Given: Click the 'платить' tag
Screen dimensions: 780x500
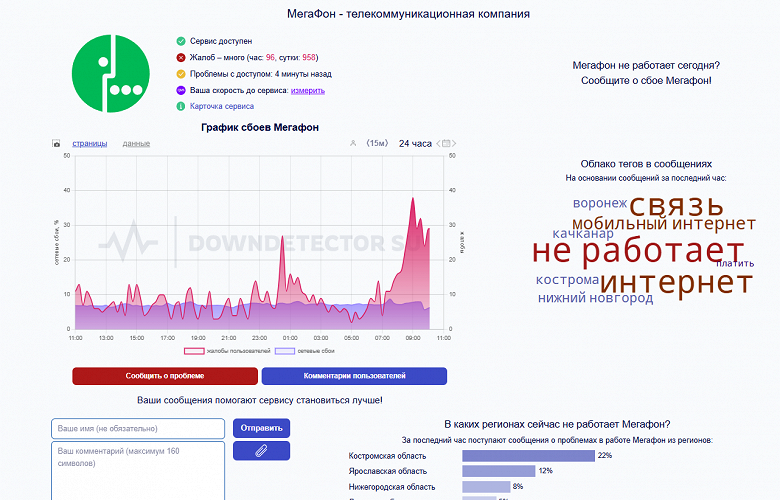Looking at the screenshot, I should point(735,263).
